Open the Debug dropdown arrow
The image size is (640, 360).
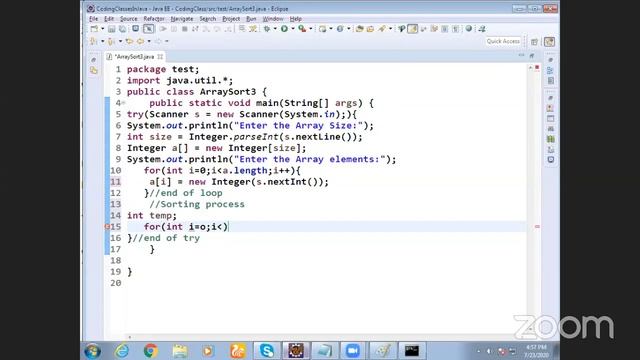coord(275,29)
